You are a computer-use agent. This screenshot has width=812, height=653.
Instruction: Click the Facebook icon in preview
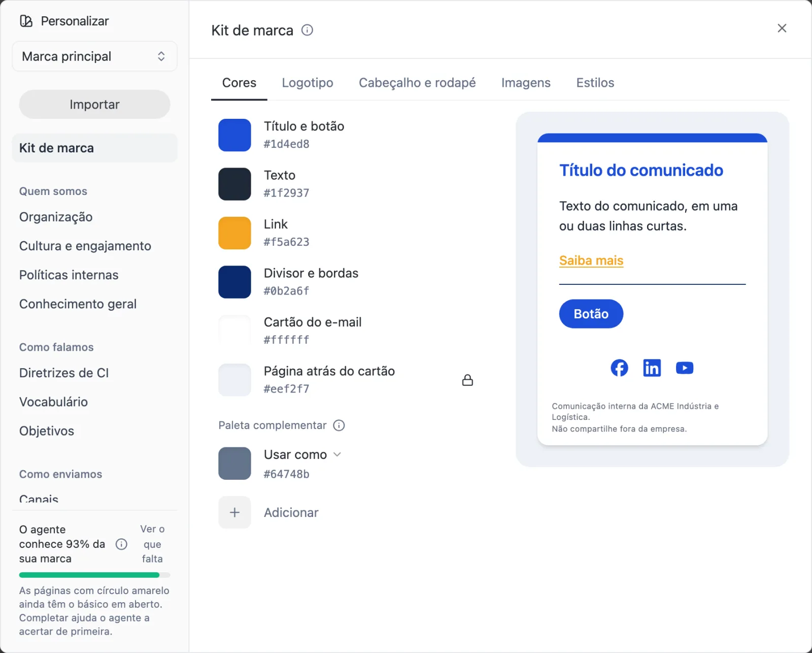coord(619,368)
